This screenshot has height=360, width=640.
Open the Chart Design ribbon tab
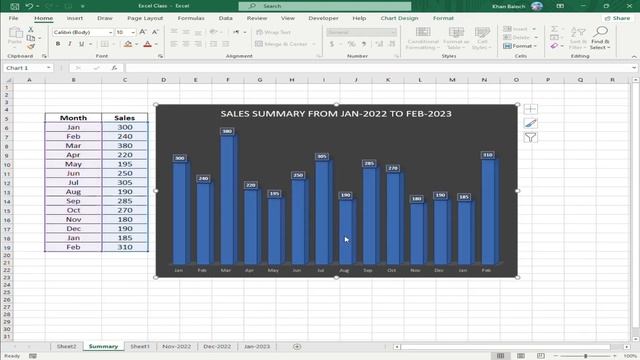pyautogui.click(x=399, y=18)
